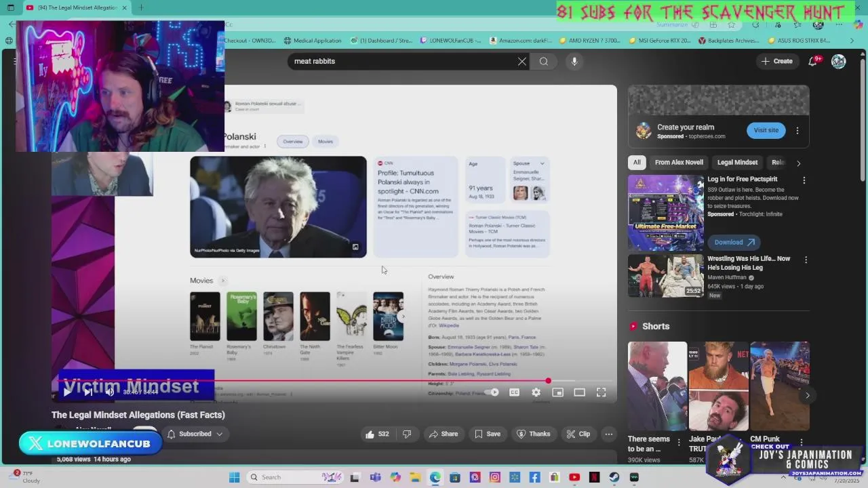The image size is (868, 488).
Task: Dislike the video
Action: point(407,434)
